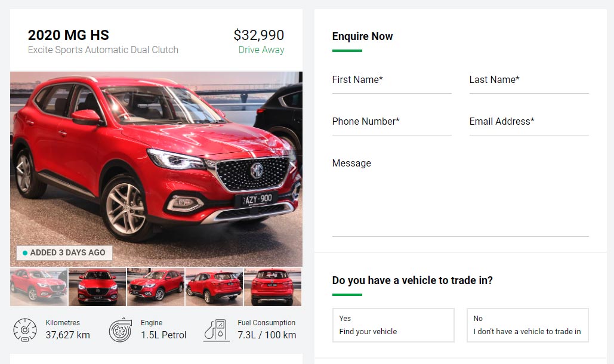The width and height of the screenshot is (614, 364).
Task: Click the fuel pump consumption icon
Action: pos(216,330)
